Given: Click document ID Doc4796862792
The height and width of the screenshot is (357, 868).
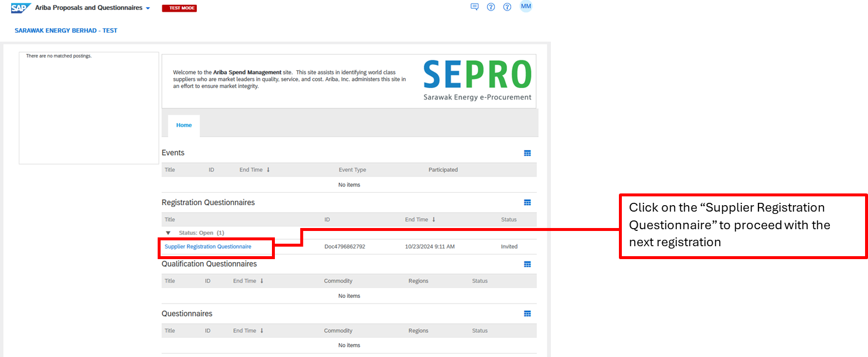Looking at the screenshot, I should coord(345,247).
